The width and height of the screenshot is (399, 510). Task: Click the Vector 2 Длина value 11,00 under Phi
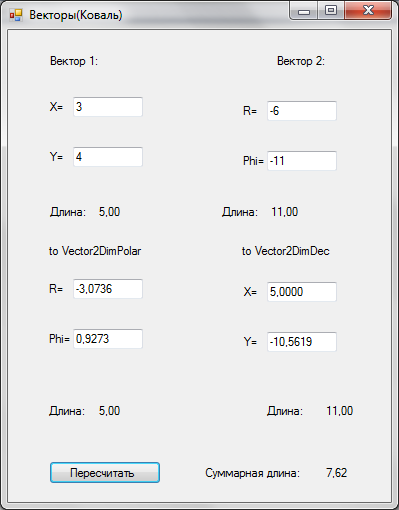coord(285,212)
